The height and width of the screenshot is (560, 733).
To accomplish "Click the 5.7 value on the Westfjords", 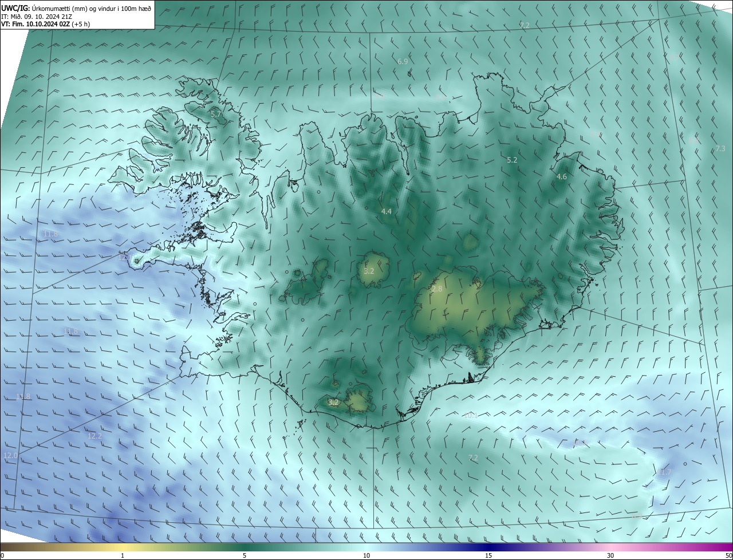I will pos(216,115).
